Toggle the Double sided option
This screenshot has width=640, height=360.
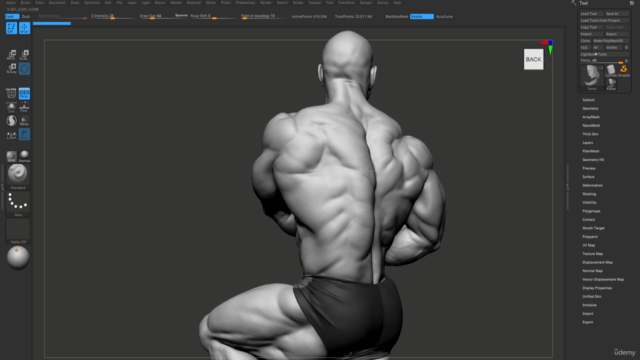pos(422,16)
